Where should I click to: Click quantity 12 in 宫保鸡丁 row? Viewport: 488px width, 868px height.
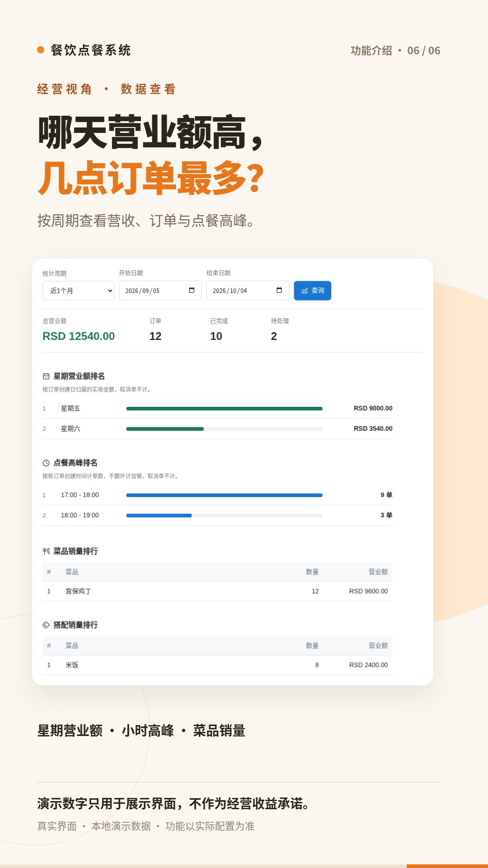[315, 591]
